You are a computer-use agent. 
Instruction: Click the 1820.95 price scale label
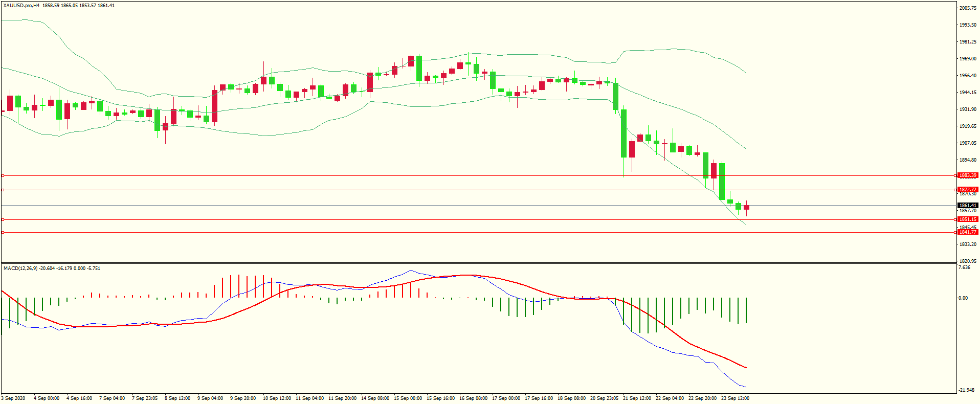[x=968, y=261]
